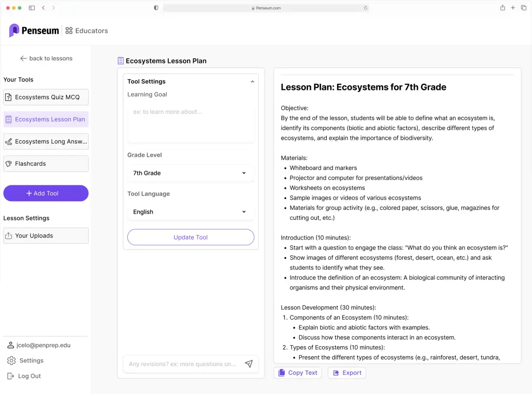532x394 pixels.
Task: Send revision with paper plane icon
Action: [249, 364]
